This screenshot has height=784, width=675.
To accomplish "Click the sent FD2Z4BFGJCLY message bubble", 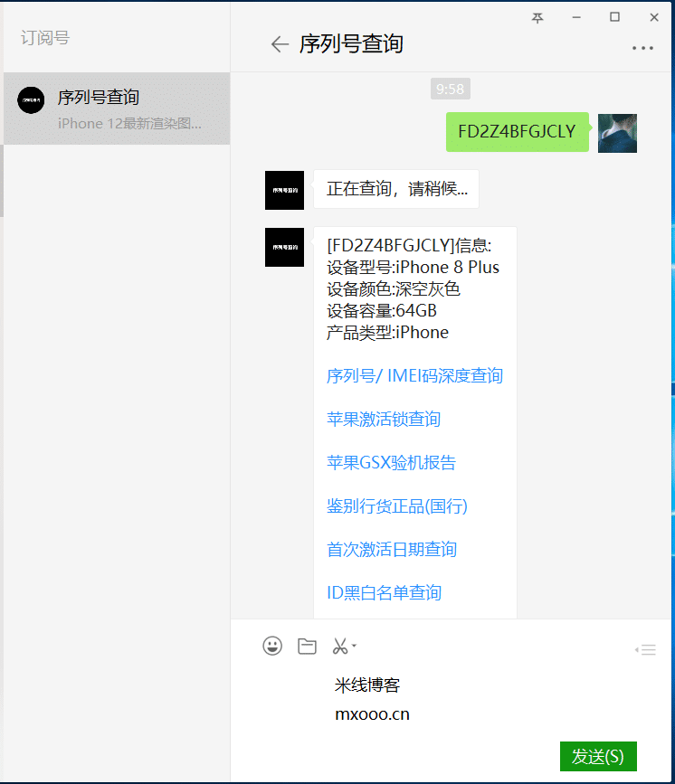I will [x=517, y=132].
